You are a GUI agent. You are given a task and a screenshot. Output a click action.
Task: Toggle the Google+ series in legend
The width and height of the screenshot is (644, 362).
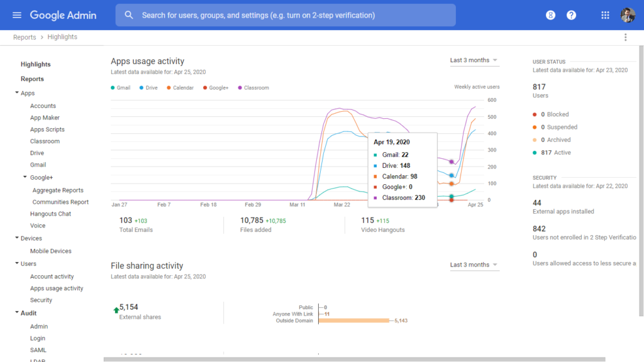(216, 88)
